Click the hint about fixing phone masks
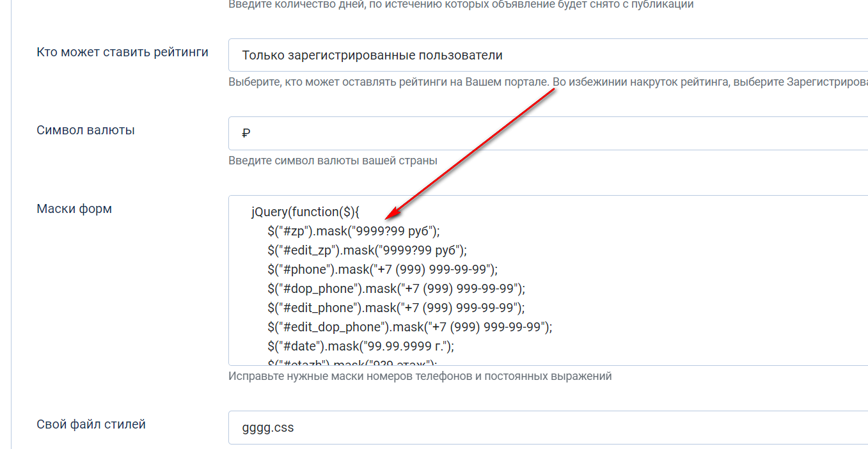Image resolution: width=868 pixels, height=449 pixels. (420, 376)
